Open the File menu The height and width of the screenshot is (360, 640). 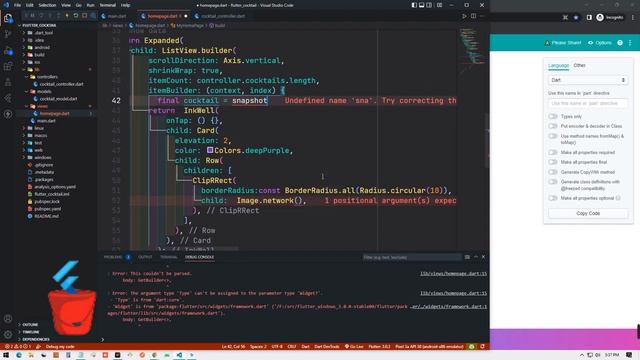pos(17,5)
